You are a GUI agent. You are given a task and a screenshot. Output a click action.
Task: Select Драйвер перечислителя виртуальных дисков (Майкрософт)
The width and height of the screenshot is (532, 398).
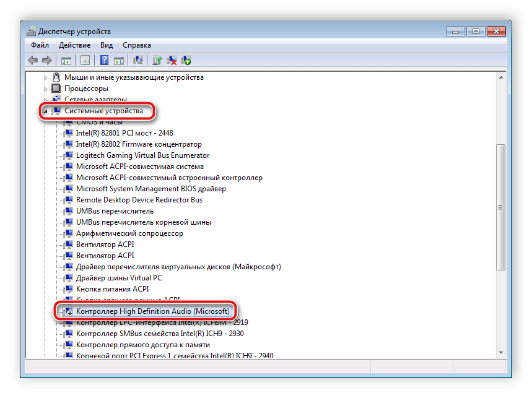178,267
